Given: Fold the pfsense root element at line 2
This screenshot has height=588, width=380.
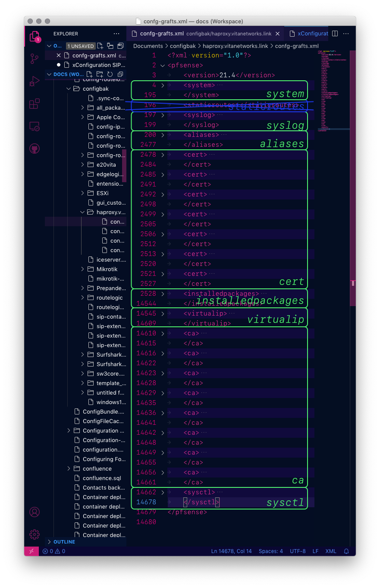Looking at the screenshot, I should (x=163, y=66).
